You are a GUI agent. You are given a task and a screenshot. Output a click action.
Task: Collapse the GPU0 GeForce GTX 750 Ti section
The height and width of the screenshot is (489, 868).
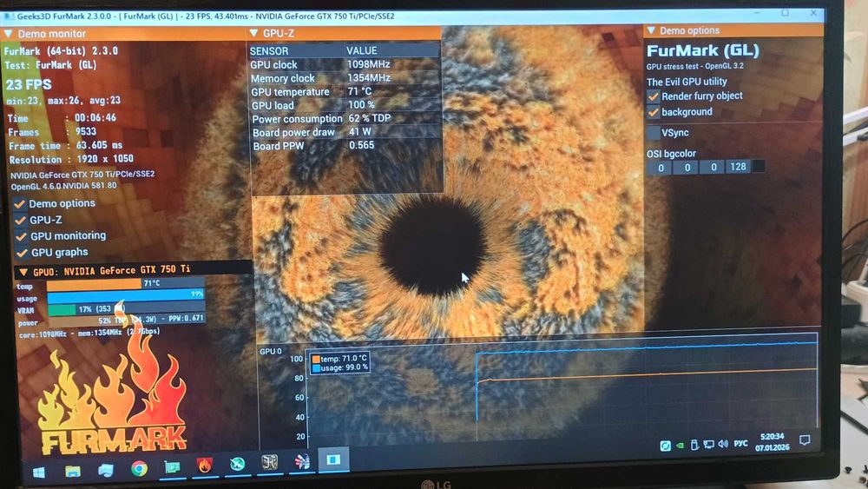pyautogui.click(x=23, y=272)
